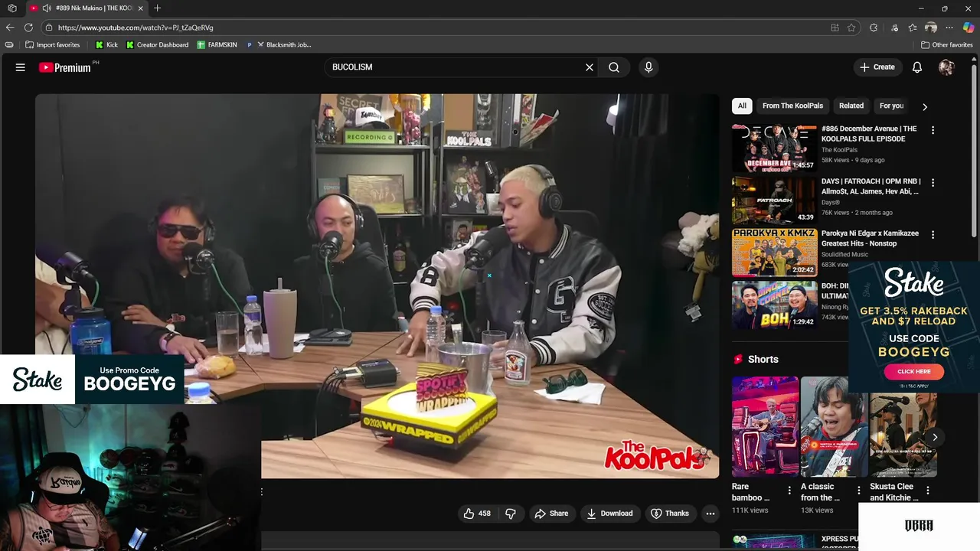
Task: Open Edge workspaces icon
Action: pos(11,8)
